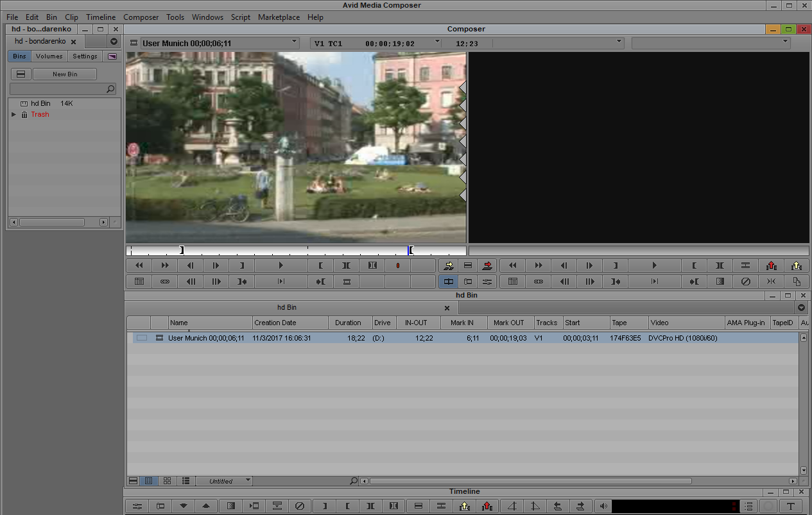Open the source clip name dropdown
The image size is (812, 515).
point(295,42)
